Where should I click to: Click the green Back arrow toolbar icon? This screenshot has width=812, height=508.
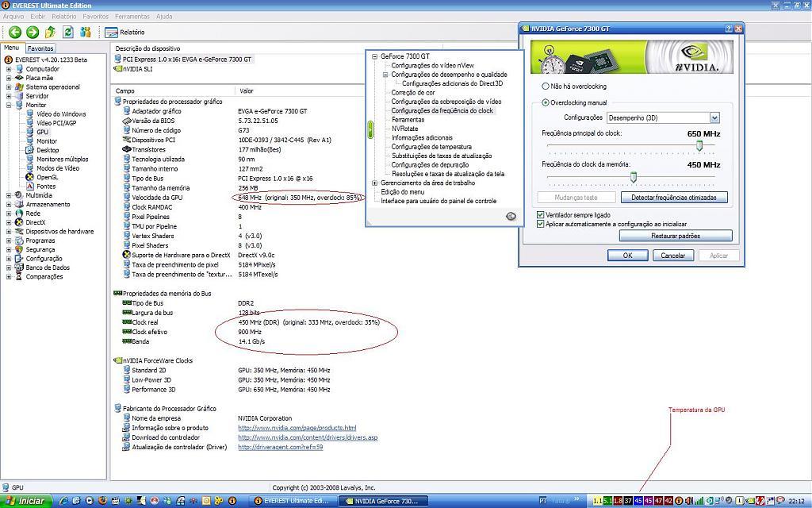tap(15, 32)
